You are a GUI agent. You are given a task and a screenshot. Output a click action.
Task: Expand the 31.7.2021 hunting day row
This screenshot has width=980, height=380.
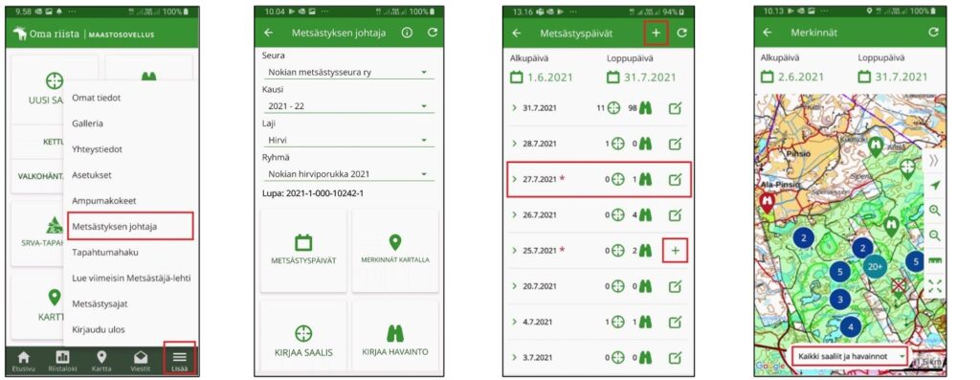(514, 107)
